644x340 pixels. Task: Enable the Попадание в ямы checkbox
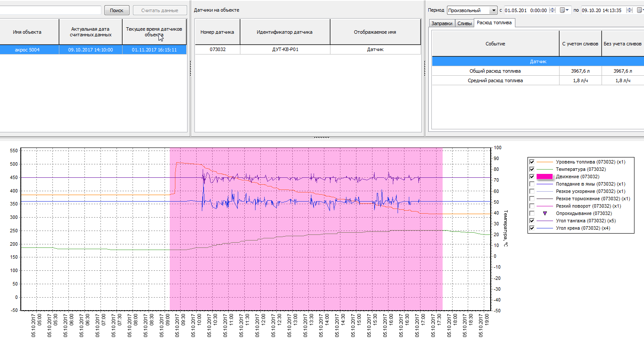tap(532, 184)
